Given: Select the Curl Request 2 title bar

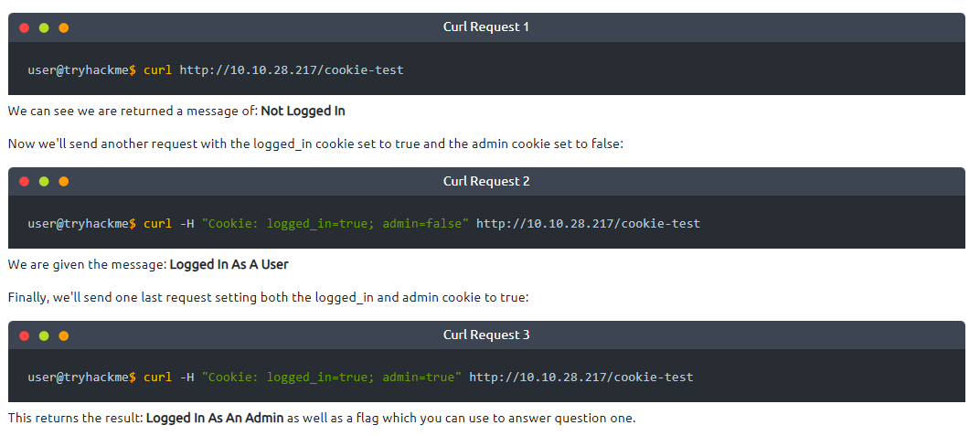Looking at the screenshot, I should tap(486, 182).
